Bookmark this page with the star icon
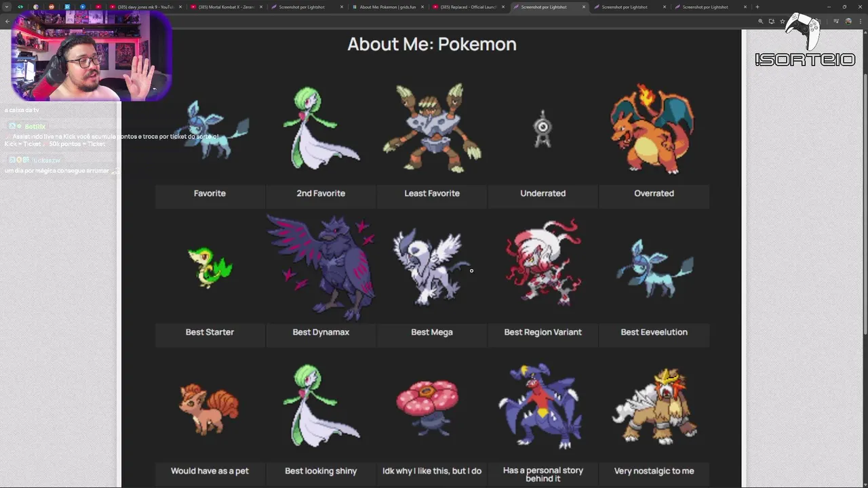Screen dimensions: 868x488 tap(782, 21)
